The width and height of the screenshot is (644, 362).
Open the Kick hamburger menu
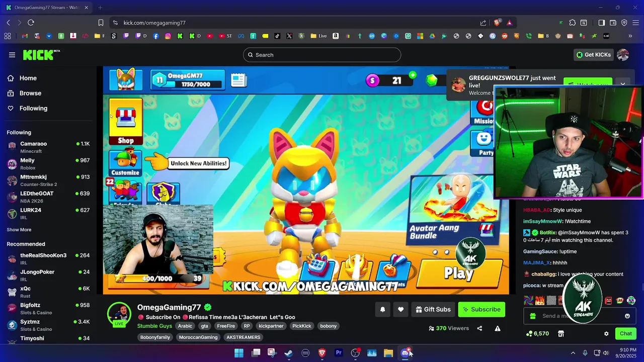[x=12, y=55]
